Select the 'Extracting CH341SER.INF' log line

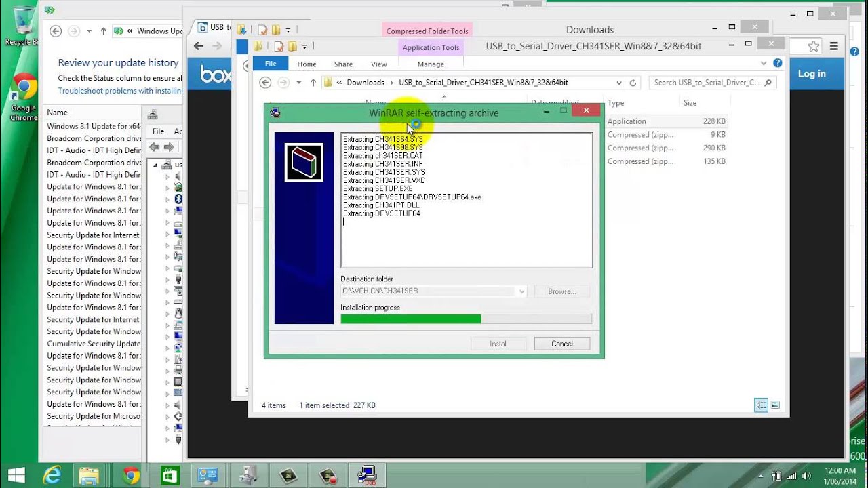click(383, 164)
